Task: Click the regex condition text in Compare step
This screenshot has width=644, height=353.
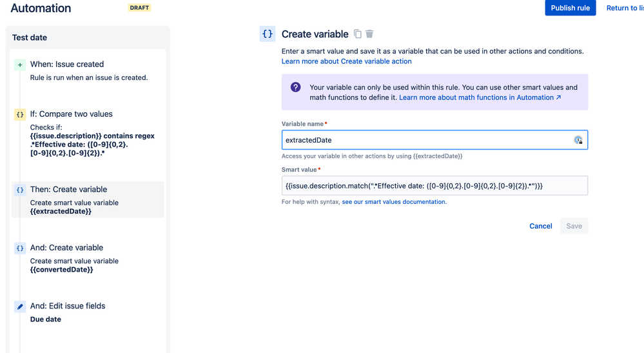Action: (x=92, y=145)
